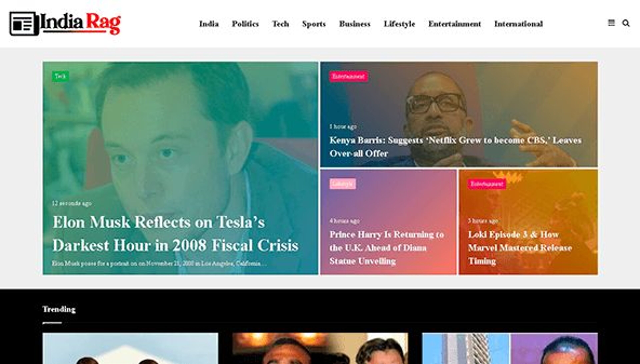
Task: Click Entertainment tag on Kenya Barris story
Action: (348, 76)
